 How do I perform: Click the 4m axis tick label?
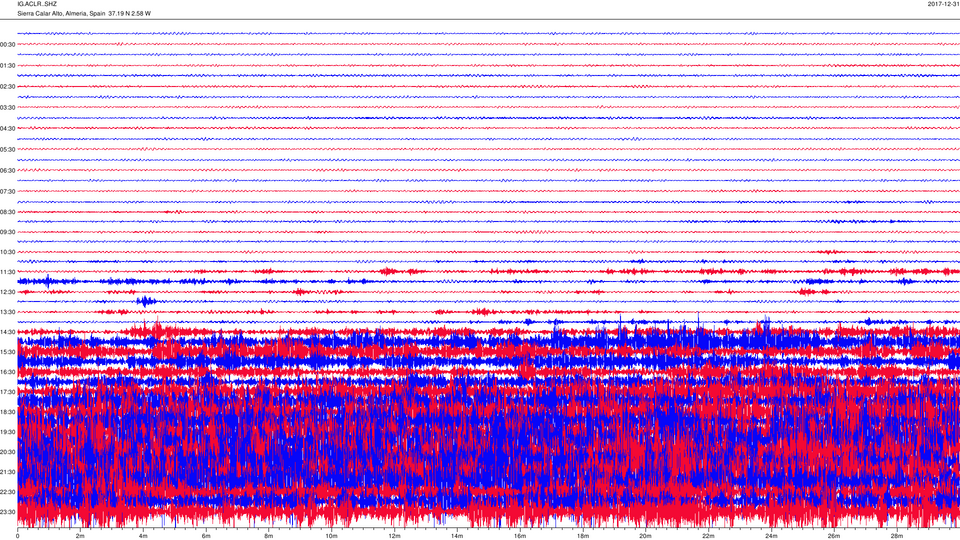point(143,536)
